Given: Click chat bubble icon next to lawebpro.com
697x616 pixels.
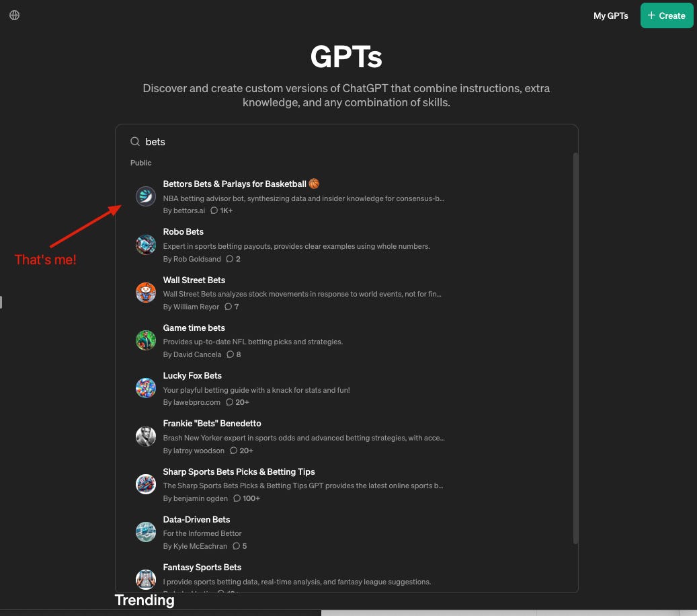Looking at the screenshot, I should pos(229,402).
